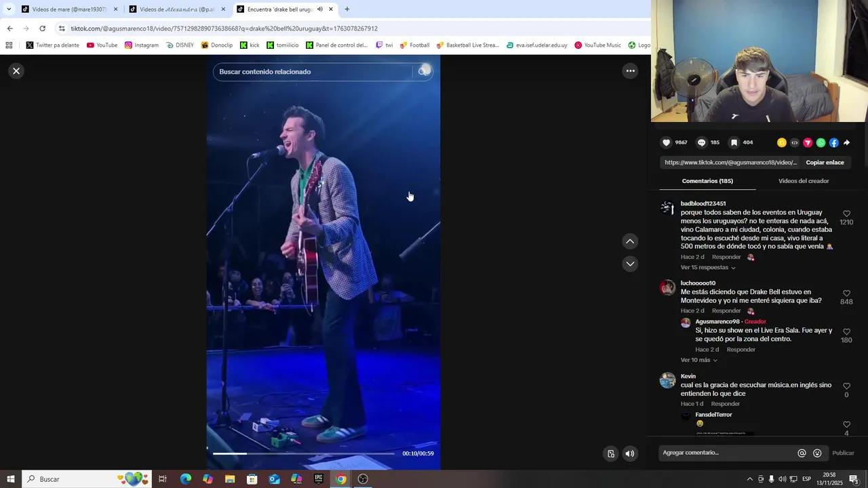This screenshot has width=868, height=488.
Task: Open Microsoft Edge from the taskbar
Action: tap(185, 479)
